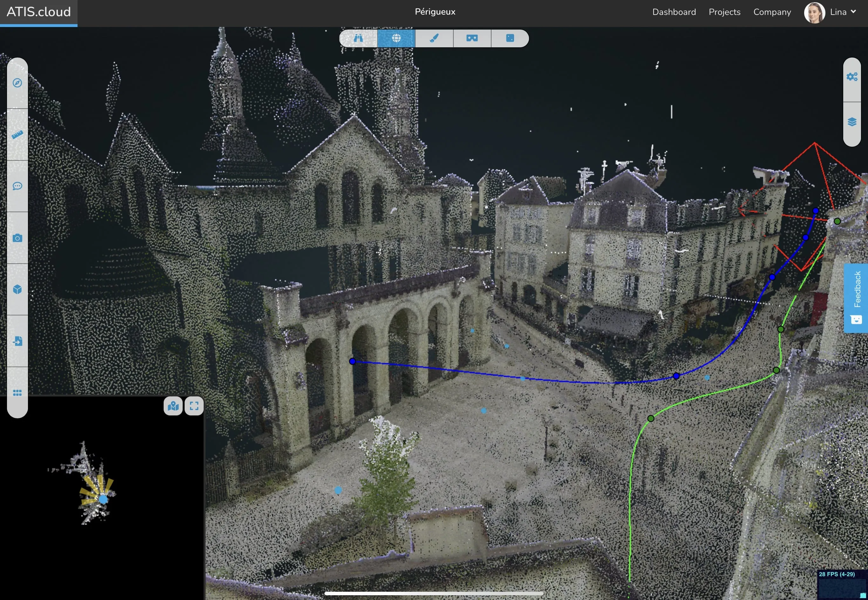Open the Feedback panel
868x600 pixels.
858,297
